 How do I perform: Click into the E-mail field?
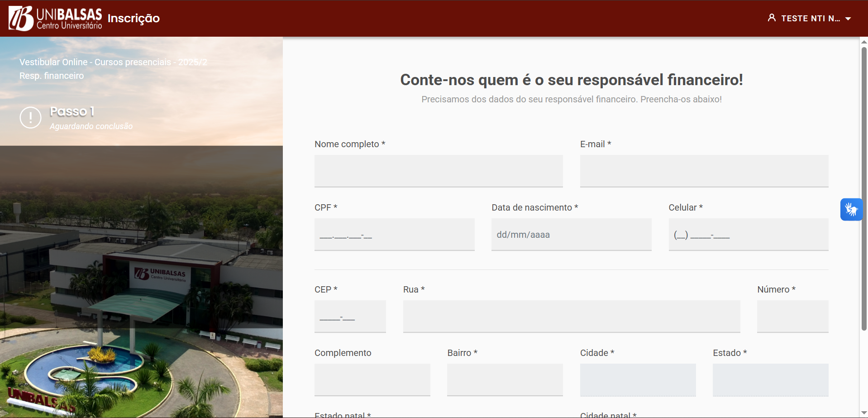[704, 171]
